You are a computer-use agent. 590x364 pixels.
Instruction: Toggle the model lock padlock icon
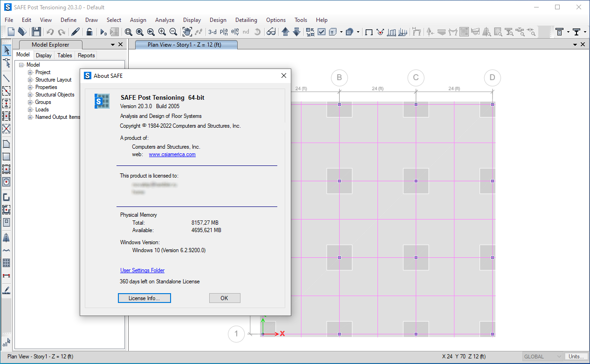[89, 32]
